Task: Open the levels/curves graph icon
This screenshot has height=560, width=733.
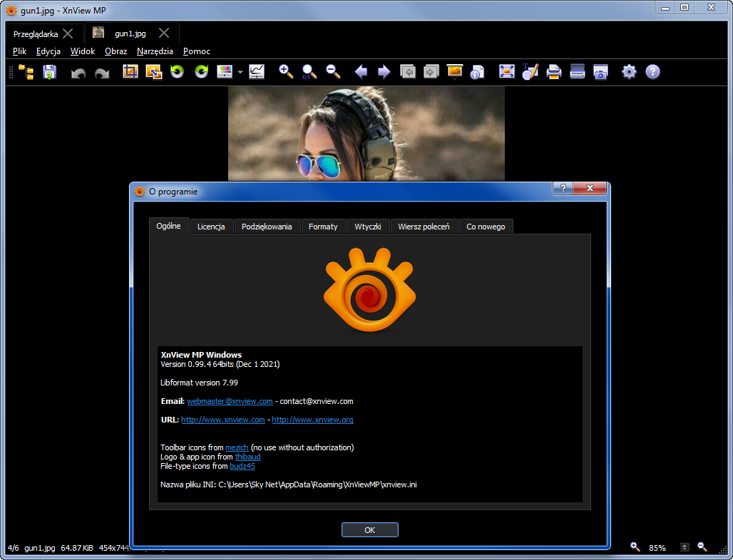Action: pos(257,71)
